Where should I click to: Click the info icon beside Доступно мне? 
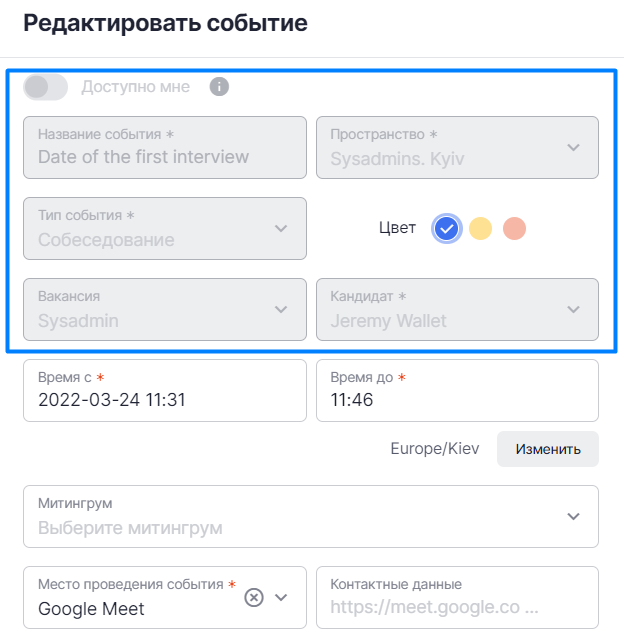(219, 87)
